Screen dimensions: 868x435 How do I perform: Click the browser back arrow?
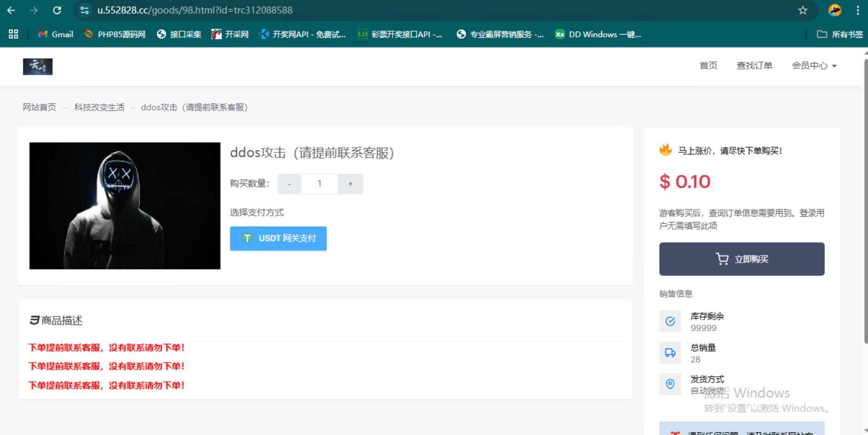pos(11,10)
